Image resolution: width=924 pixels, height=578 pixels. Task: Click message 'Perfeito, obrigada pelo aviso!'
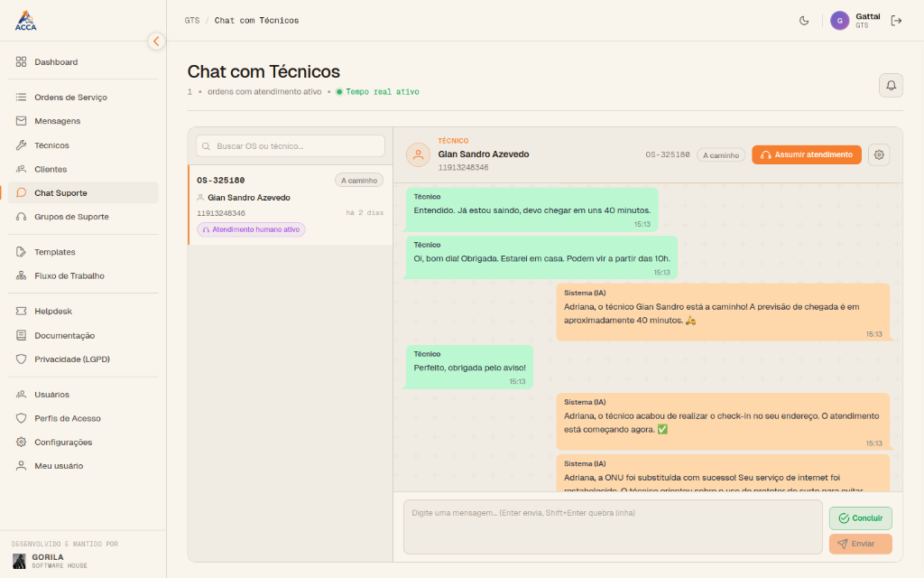[x=469, y=368]
